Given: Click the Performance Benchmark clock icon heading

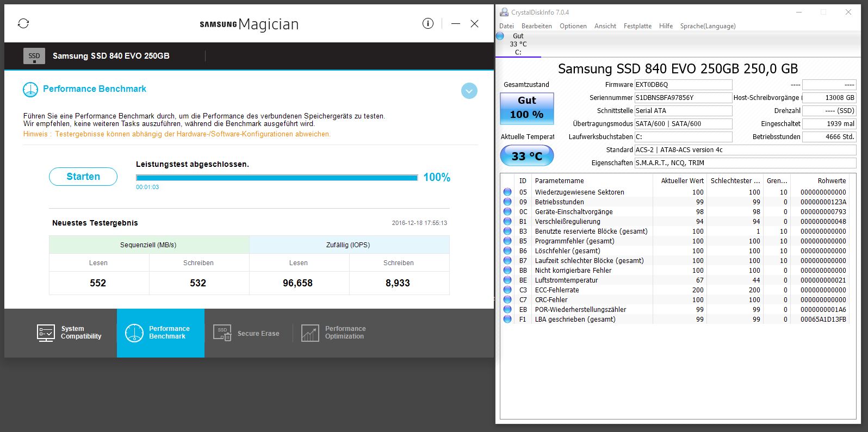Looking at the screenshot, I should coord(30,90).
